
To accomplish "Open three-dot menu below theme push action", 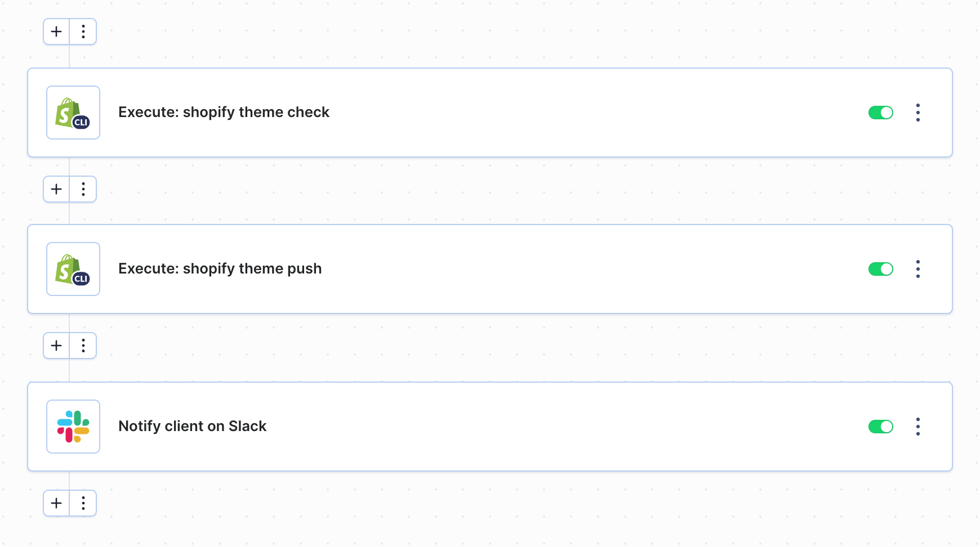I will pos(83,346).
